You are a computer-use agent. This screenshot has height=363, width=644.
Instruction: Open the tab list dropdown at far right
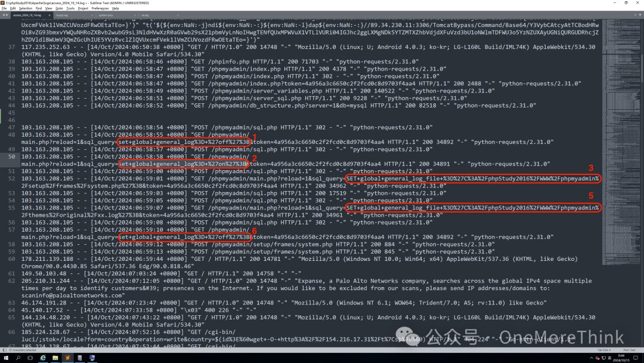coord(640,15)
